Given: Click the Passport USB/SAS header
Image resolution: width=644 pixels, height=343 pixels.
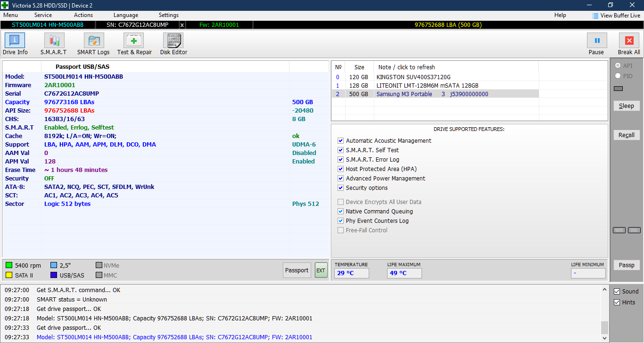Looking at the screenshot, I should [x=83, y=67].
